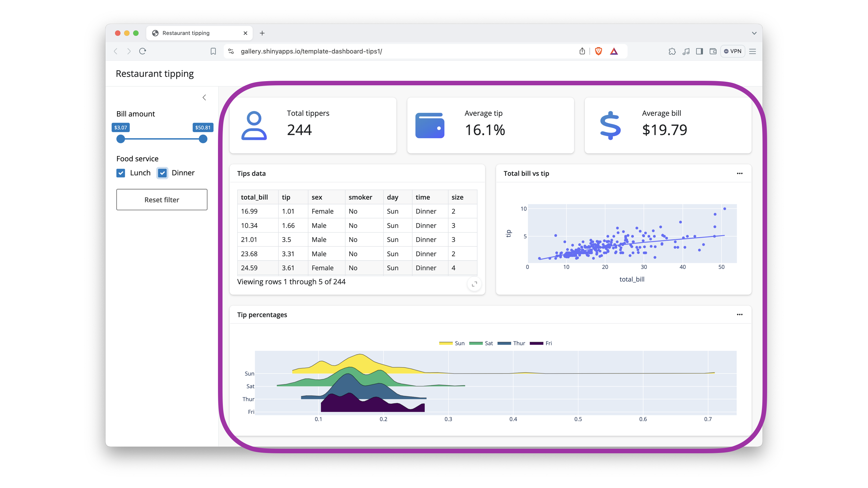
Task: Click the $3.07 bill amount slider handle
Action: pos(121,139)
